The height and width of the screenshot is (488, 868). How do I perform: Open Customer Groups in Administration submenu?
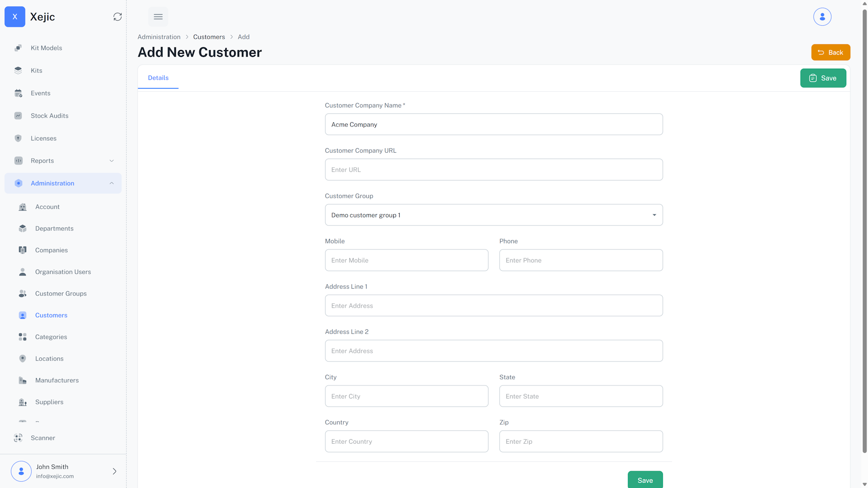click(x=61, y=294)
